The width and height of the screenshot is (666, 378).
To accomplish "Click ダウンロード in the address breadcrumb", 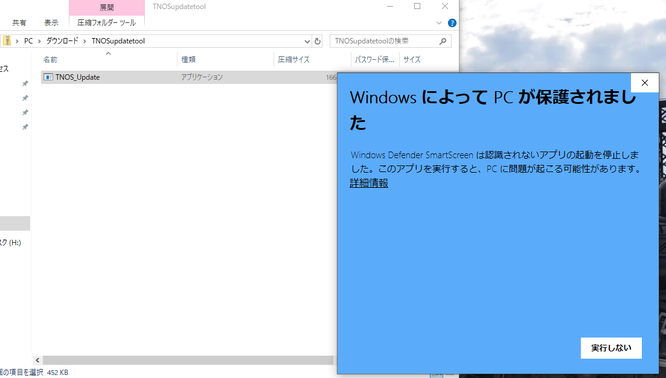I will [62, 41].
